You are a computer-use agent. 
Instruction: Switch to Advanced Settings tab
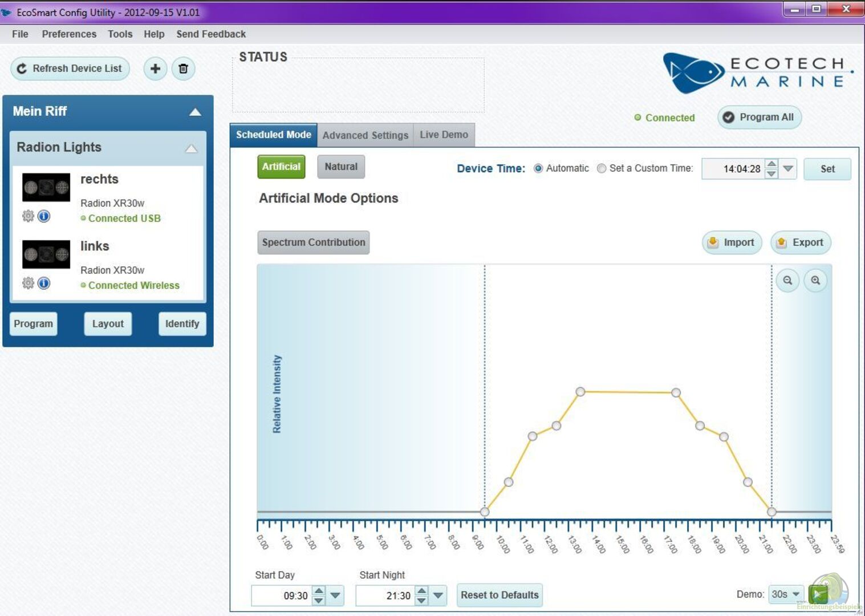click(x=365, y=135)
